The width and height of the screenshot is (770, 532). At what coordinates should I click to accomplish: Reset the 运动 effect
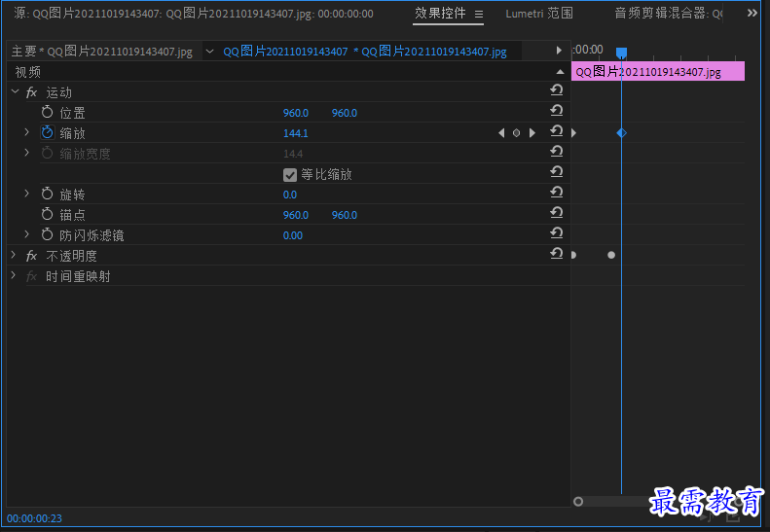[x=557, y=90]
